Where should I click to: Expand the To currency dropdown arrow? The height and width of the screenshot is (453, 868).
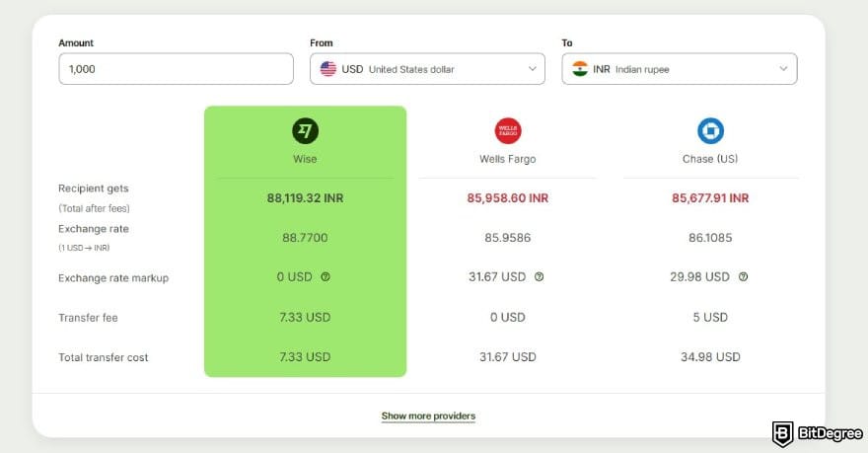(x=784, y=69)
